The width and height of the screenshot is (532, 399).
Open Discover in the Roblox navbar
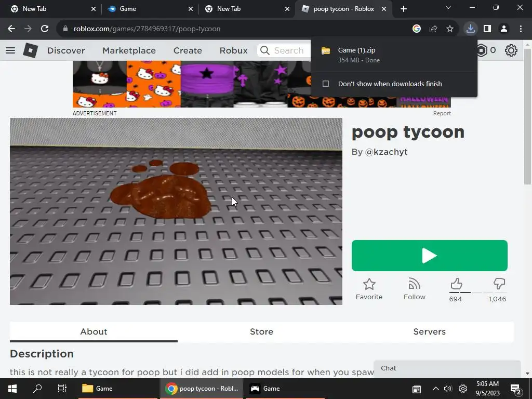click(x=66, y=50)
